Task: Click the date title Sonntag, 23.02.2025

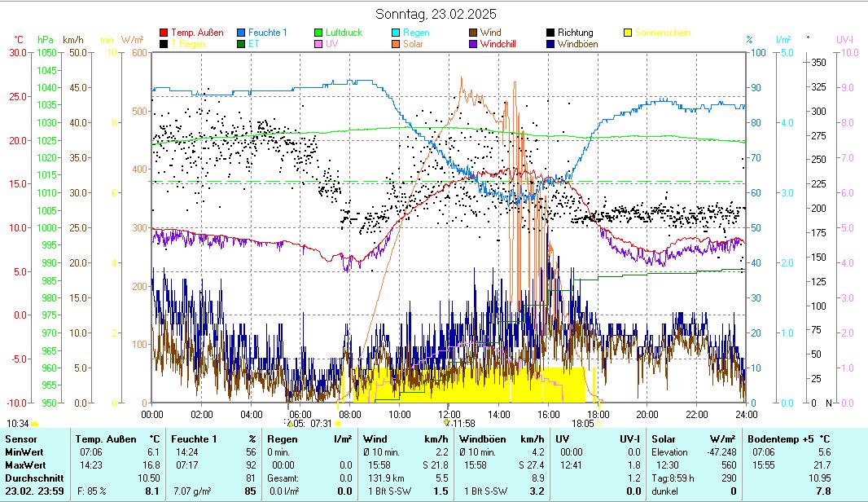Action: point(436,14)
